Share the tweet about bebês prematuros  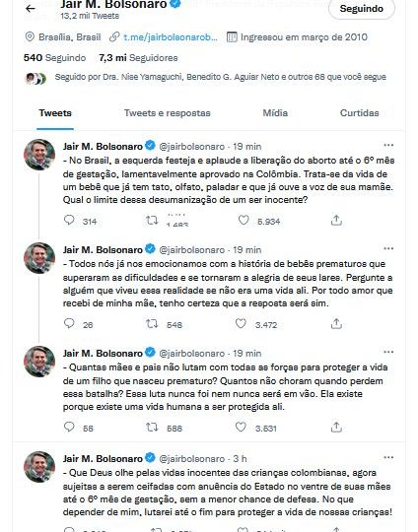click(336, 324)
